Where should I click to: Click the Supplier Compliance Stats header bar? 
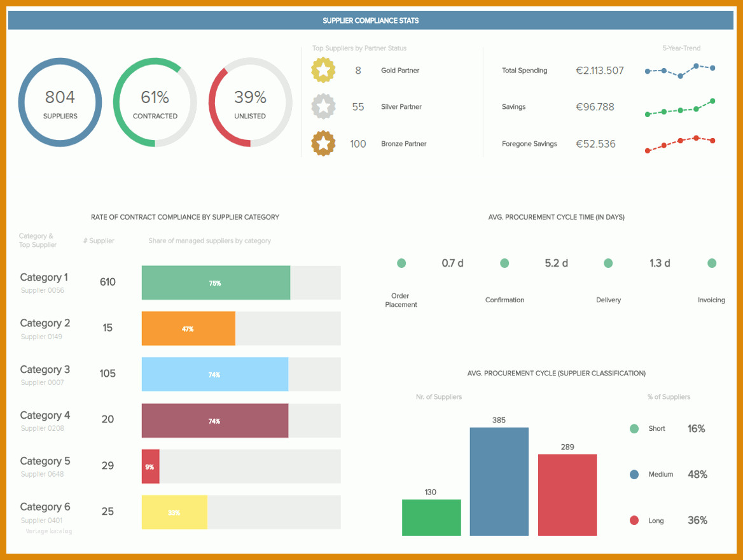coord(371,20)
